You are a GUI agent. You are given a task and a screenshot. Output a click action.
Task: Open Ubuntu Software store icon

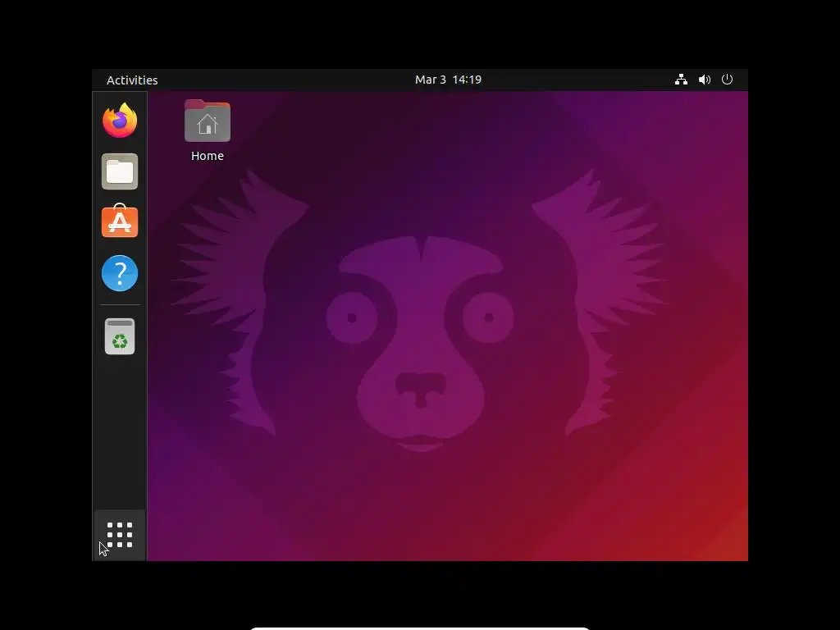coord(120,221)
